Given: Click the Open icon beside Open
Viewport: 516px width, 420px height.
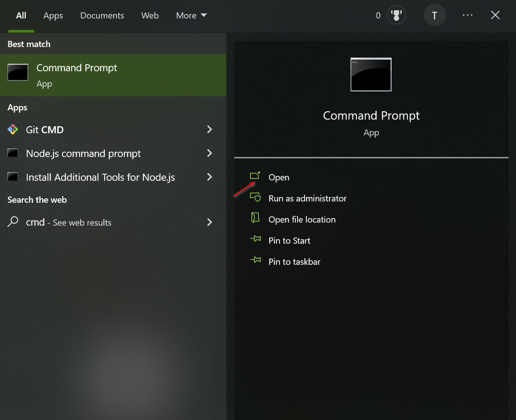Looking at the screenshot, I should tap(255, 176).
